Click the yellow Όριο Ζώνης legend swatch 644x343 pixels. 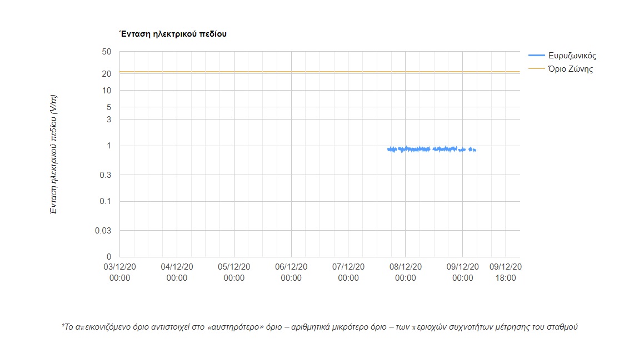pos(536,69)
